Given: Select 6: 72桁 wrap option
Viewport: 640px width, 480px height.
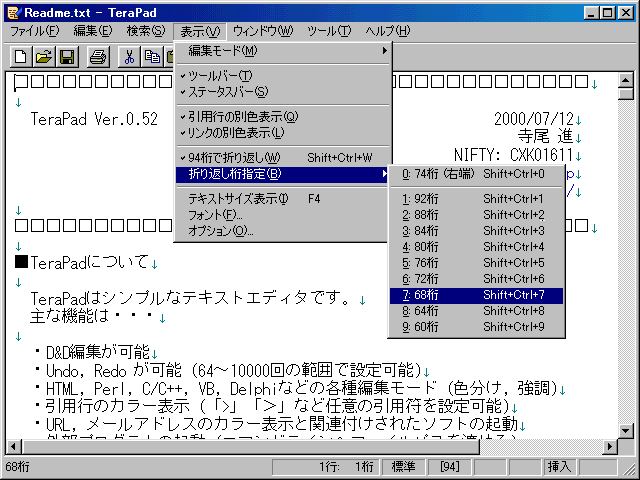Looking at the screenshot, I should [x=476, y=279].
